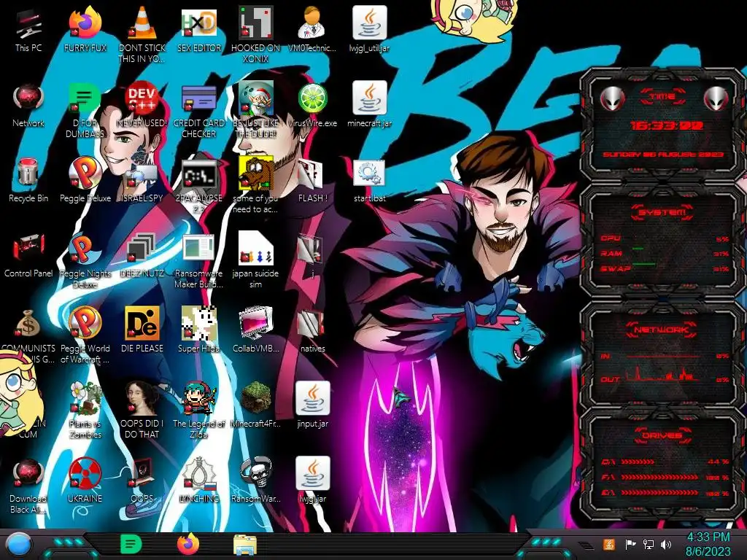The image size is (747, 560).
Task: Click the volume speaker tray icon
Action: pos(666,544)
